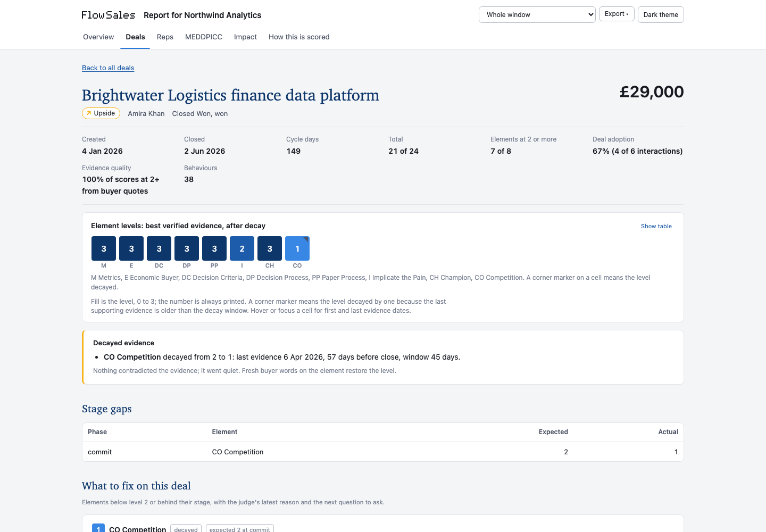The width and height of the screenshot is (766, 532).
Task: Follow the Back to all deals link
Action: click(108, 68)
